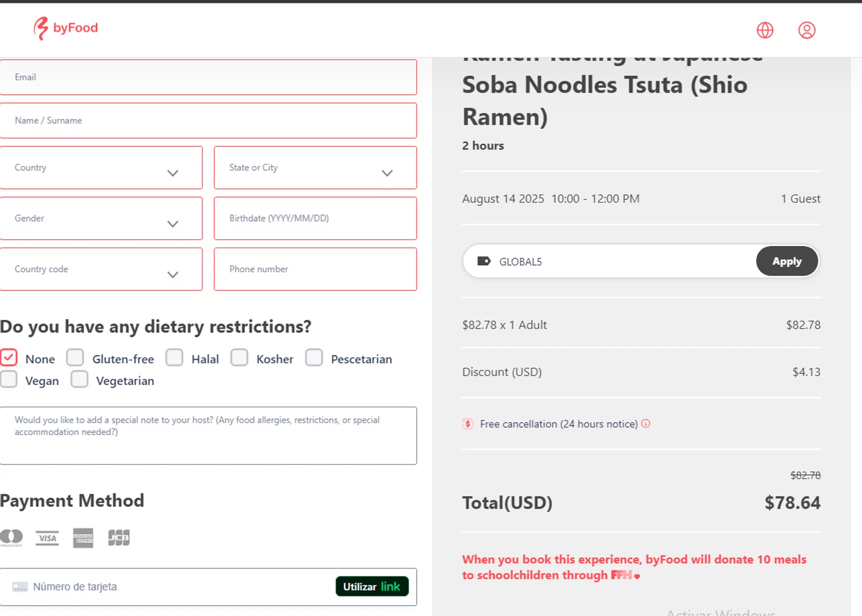This screenshot has width=862, height=616.
Task: Click the '$82.78 x 1 Adult' line
Action: (x=505, y=325)
